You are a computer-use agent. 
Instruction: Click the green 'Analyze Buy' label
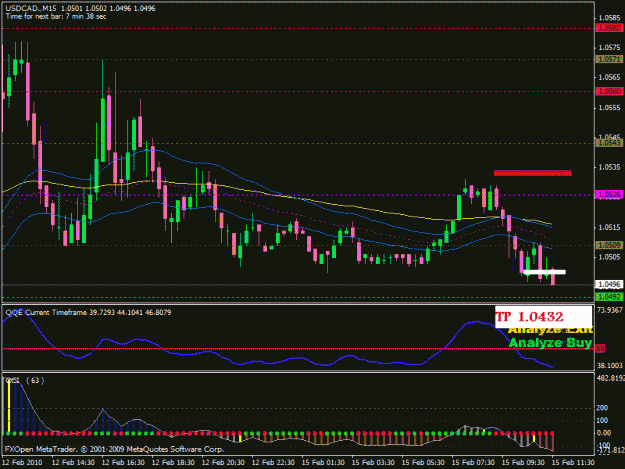point(550,343)
